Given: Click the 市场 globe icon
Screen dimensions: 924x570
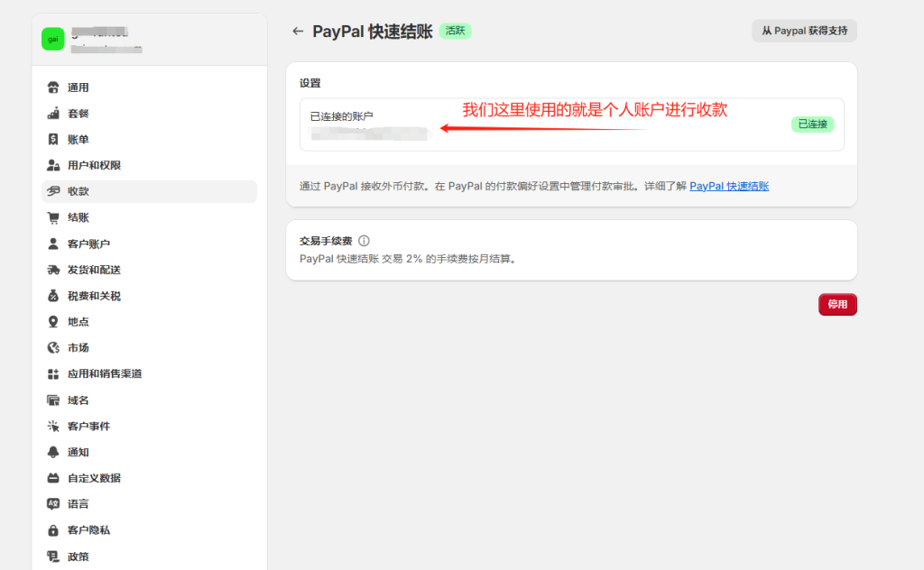Looking at the screenshot, I should pyautogui.click(x=54, y=347).
